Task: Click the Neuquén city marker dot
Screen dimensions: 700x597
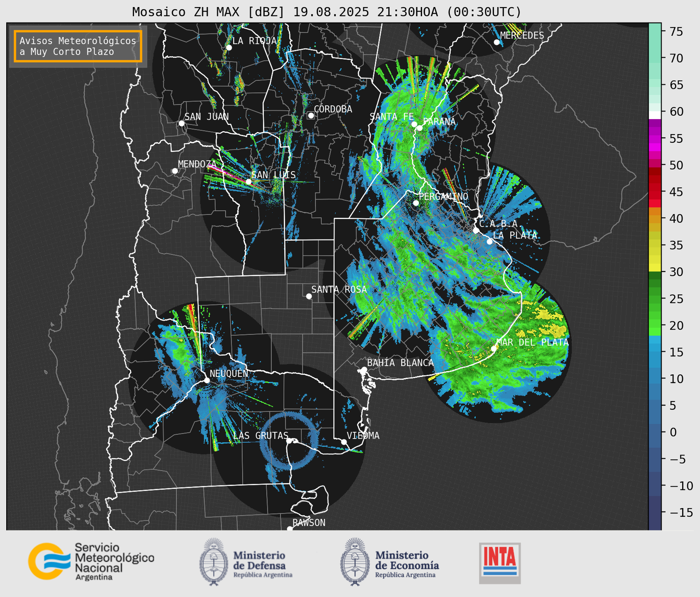Action: pyautogui.click(x=207, y=380)
